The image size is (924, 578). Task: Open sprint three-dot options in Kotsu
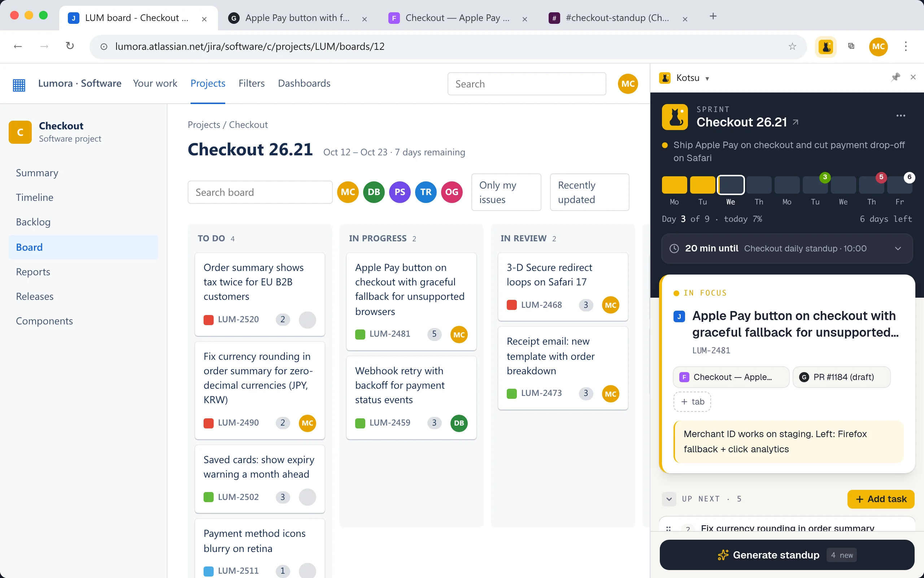[901, 116]
